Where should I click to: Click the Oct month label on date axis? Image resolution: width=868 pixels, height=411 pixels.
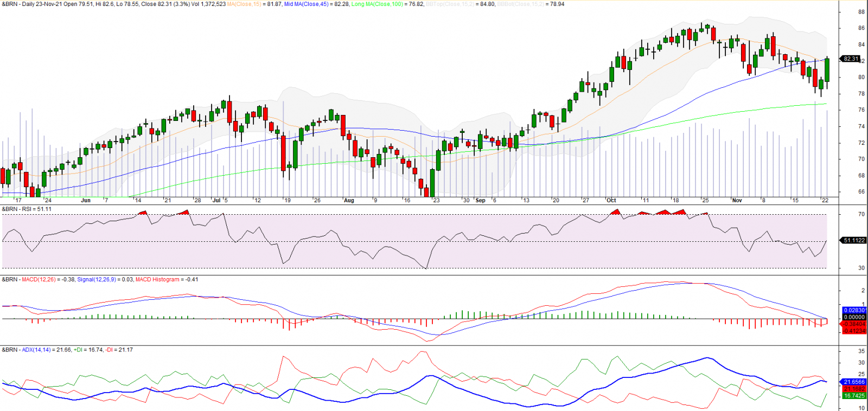(611, 200)
